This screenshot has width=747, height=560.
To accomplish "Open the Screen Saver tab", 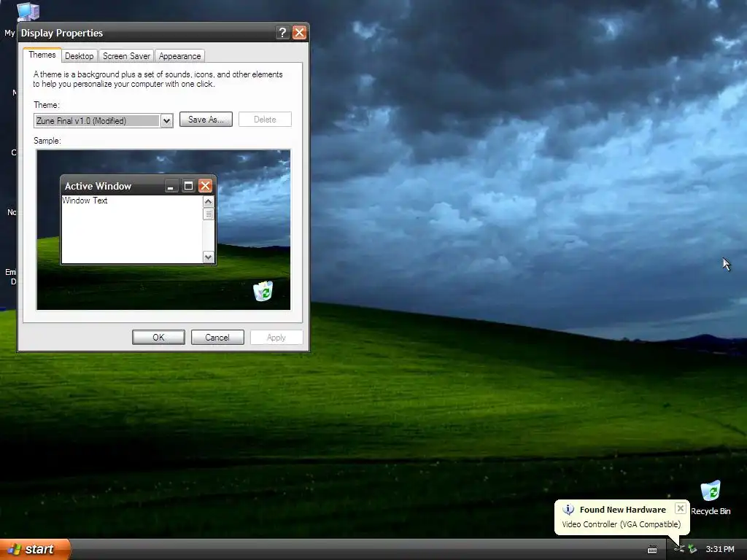I will point(126,56).
